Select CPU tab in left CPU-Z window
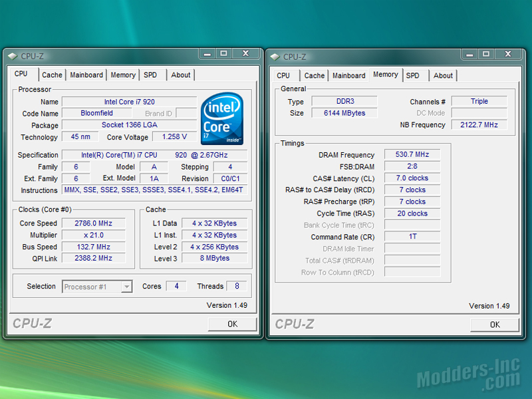The image size is (532, 399). point(21,74)
